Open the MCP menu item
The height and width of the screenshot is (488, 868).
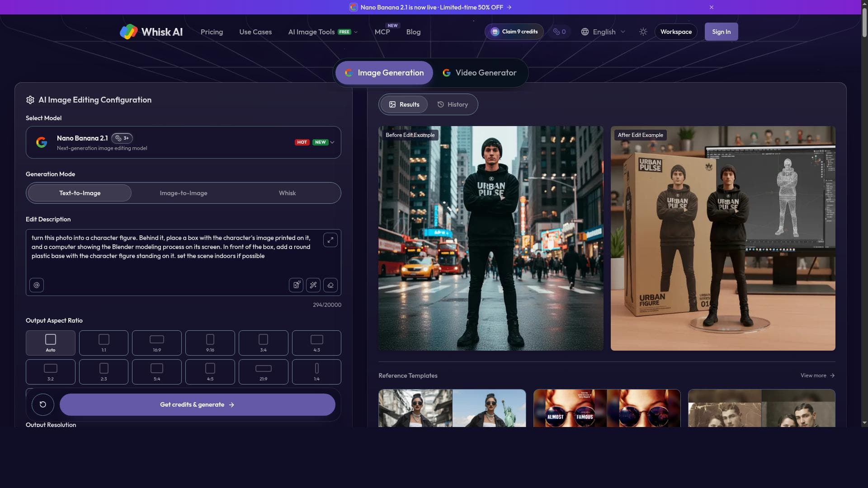coord(382,32)
